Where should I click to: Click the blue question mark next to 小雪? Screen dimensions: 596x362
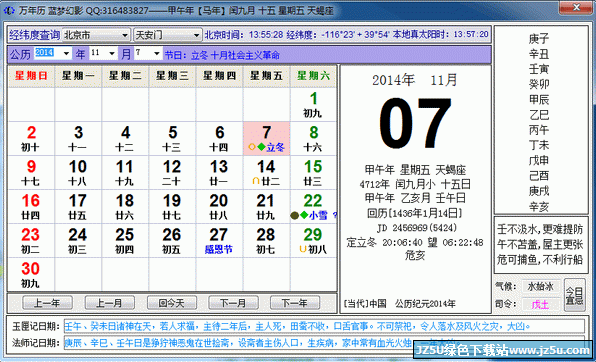tap(334, 215)
